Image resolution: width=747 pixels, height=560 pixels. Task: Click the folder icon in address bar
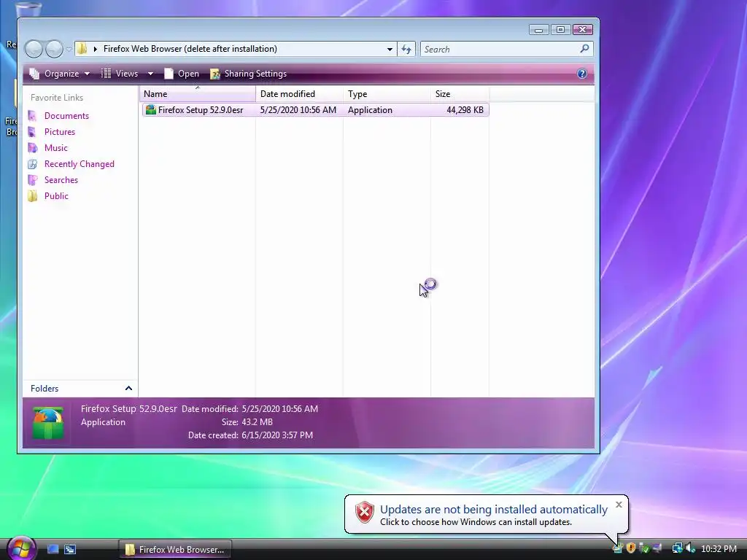(x=82, y=49)
